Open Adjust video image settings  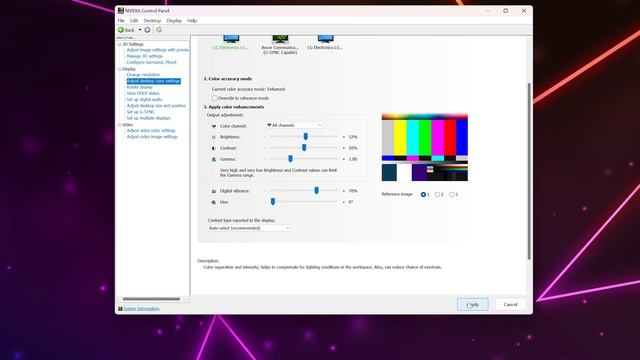152,136
